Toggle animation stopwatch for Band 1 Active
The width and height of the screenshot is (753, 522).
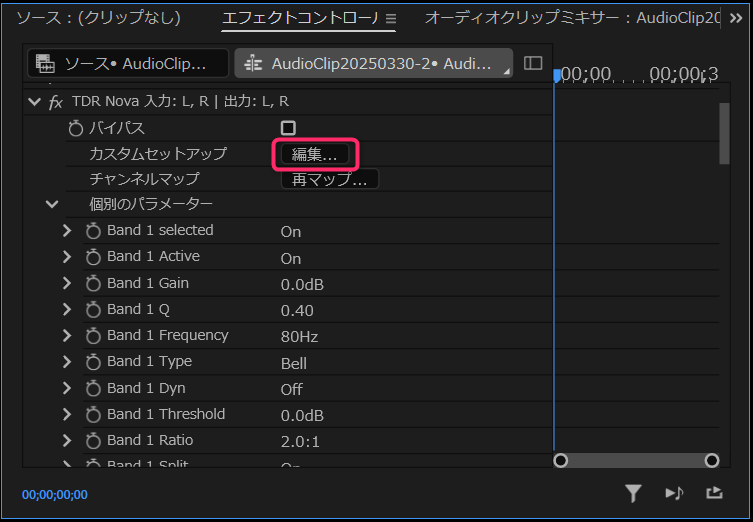click(x=94, y=258)
